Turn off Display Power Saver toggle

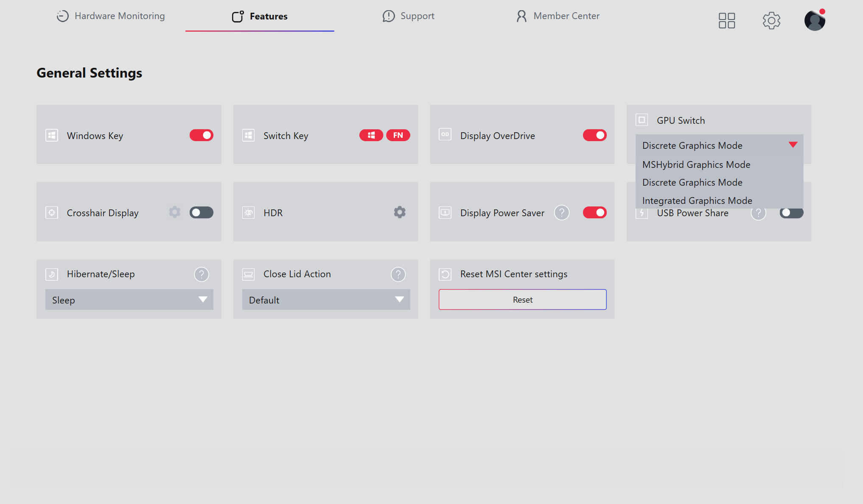click(x=595, y=212)
